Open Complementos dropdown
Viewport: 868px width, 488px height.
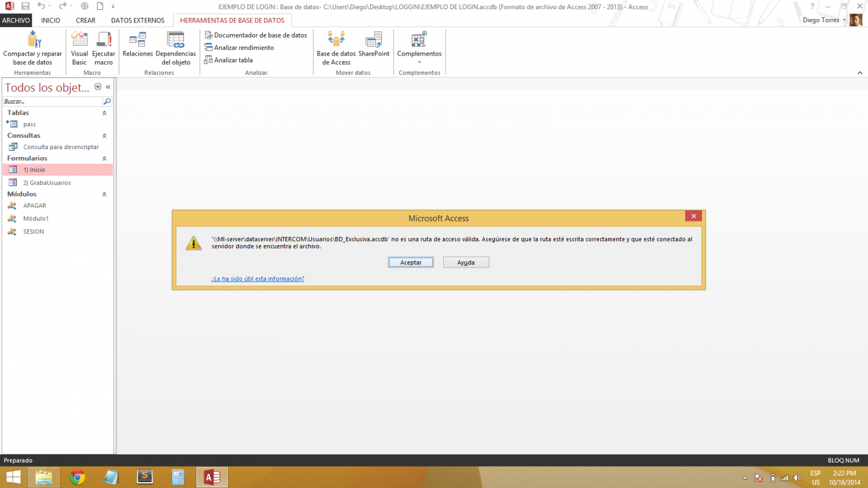coord(420,49)
